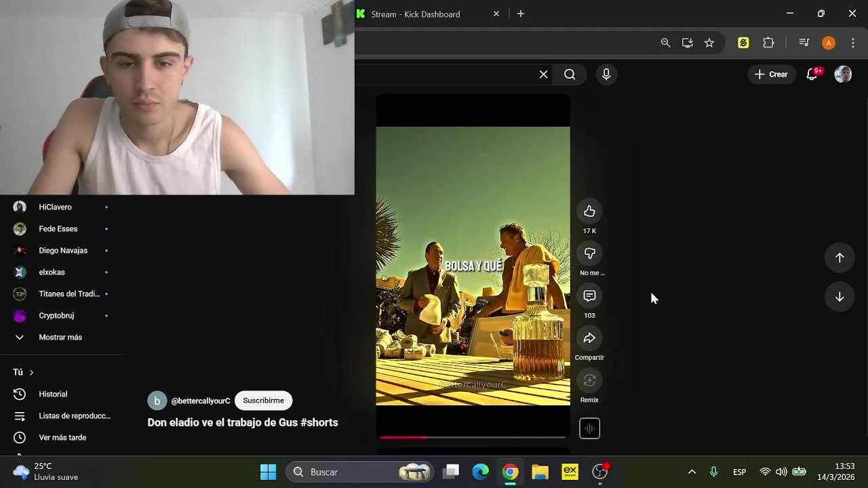Close the Kick Dashboard tab
This screenshot has width=868, height=488.
[496, 14]
